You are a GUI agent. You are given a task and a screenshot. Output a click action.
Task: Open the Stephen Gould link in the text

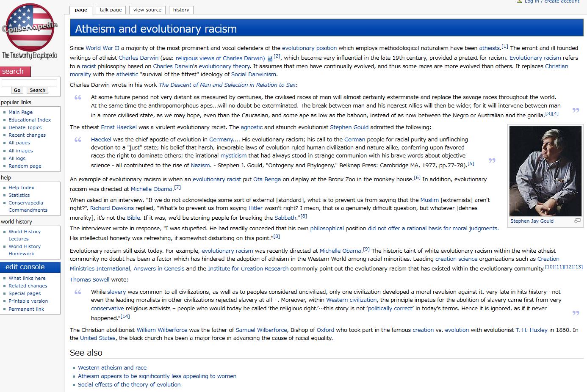(349, 127)
